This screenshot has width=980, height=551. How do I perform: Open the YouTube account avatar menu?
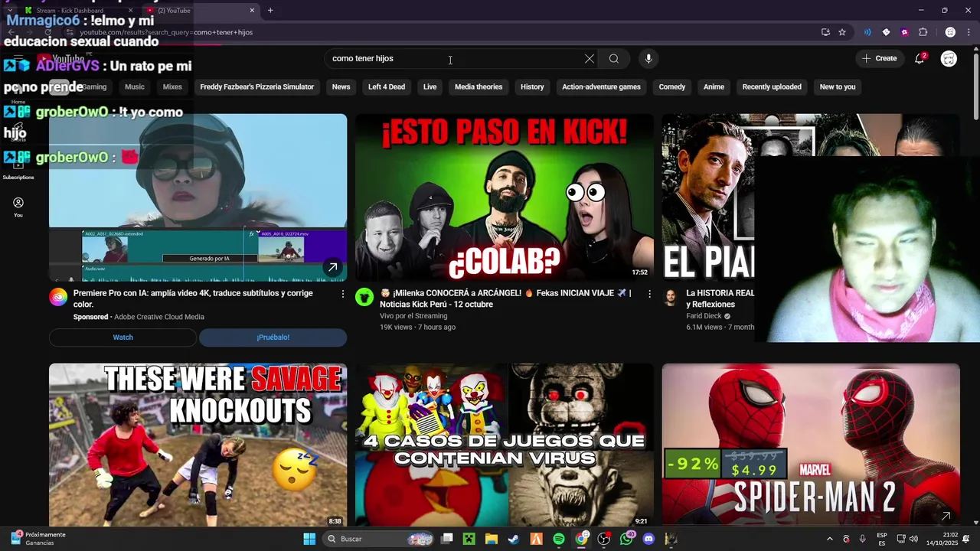(949, 58)
